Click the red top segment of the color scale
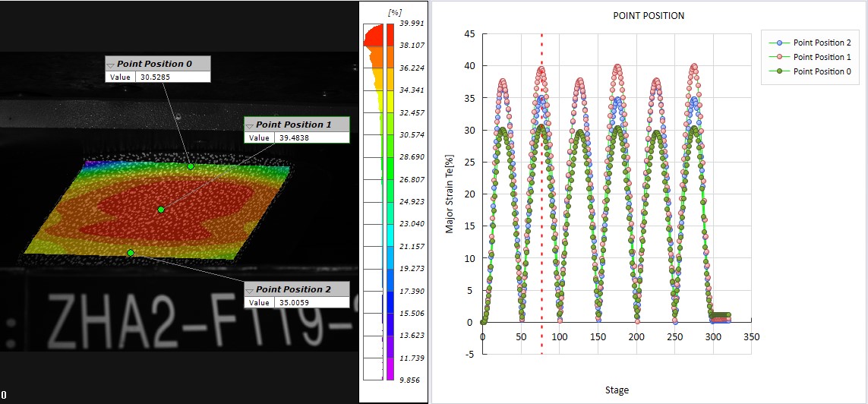 pos(390,34)
